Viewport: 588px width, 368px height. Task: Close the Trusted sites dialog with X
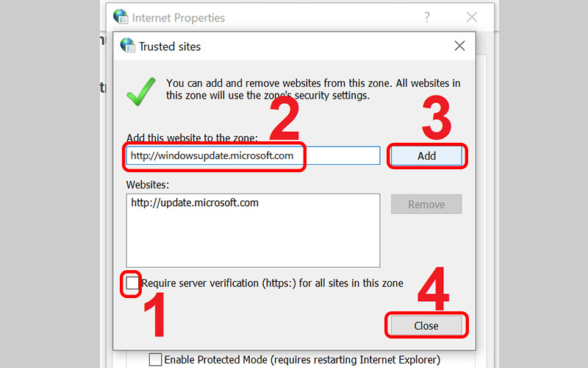coord(460,46)
